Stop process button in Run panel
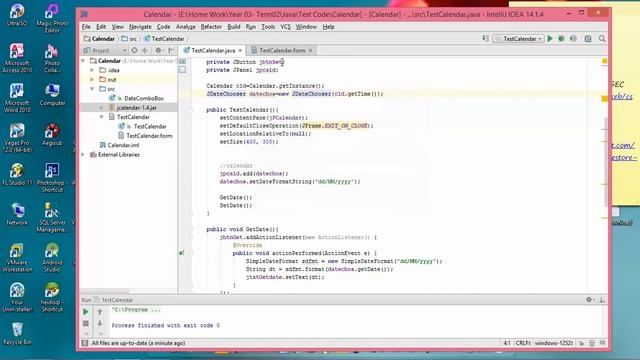The height and width of the screenshot is (360, 640). 86,323
